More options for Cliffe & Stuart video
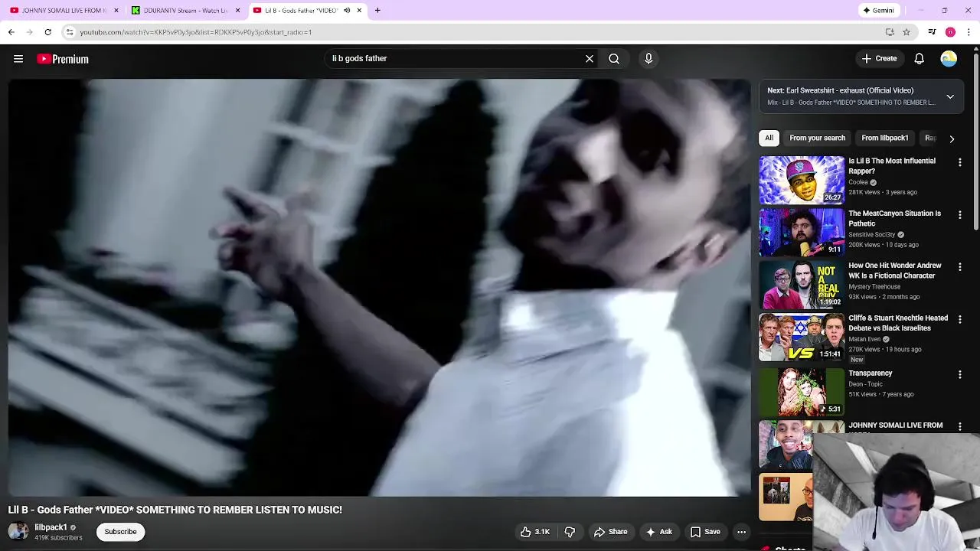This screenshot has height=551, width=980. (960, 319)
